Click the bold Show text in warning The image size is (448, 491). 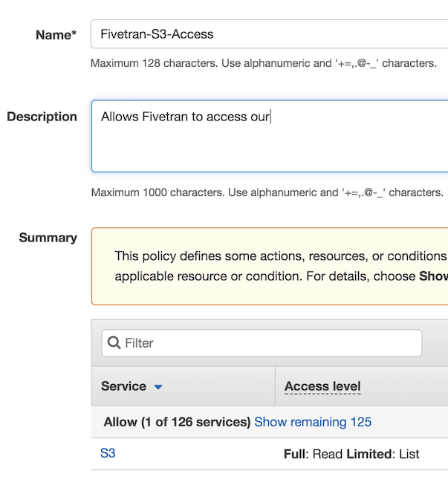433,276
